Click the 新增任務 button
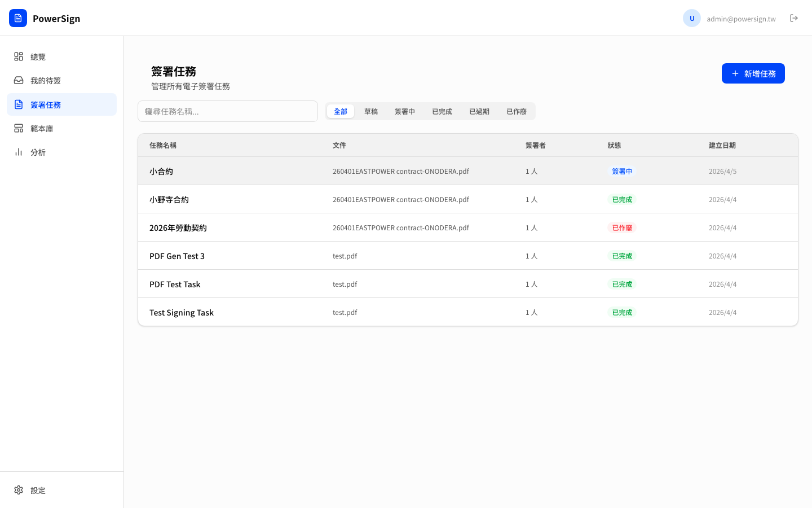 point(753,73)
